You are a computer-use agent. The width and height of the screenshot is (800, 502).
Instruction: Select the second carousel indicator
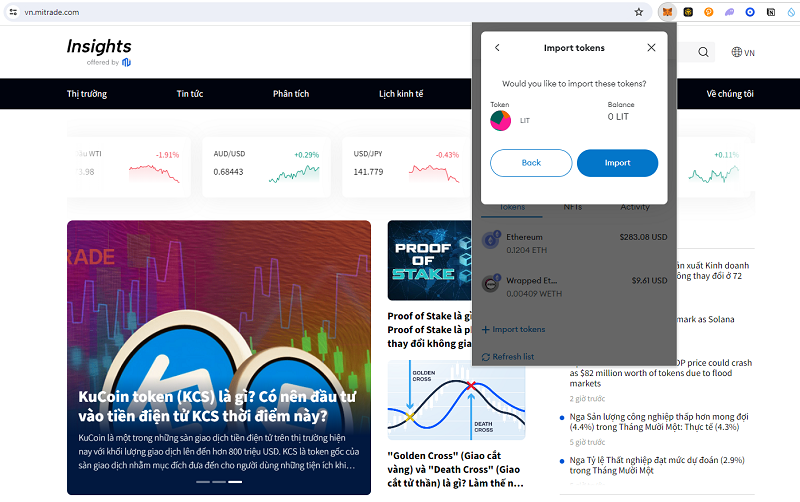coord(219,482)
